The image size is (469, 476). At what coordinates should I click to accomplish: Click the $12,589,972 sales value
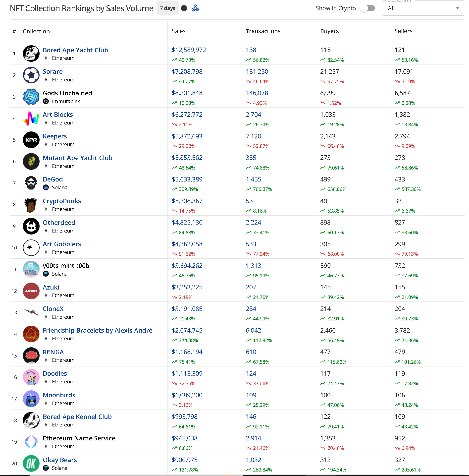(x=189, y=50)
